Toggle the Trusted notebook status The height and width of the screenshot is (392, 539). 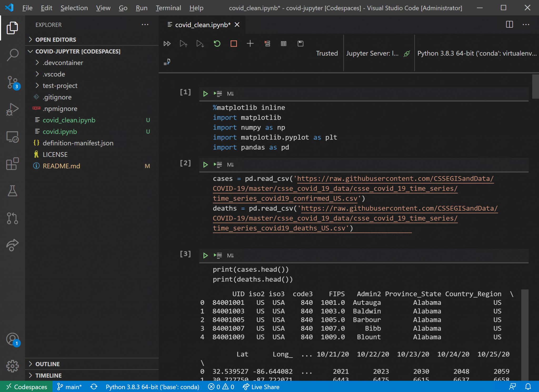click(x=326, y=53)
